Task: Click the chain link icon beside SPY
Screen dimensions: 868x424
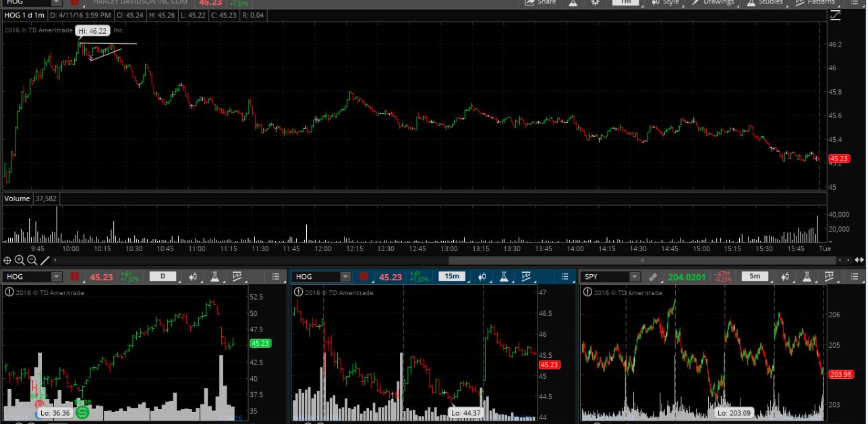Action: pos(652,277)
